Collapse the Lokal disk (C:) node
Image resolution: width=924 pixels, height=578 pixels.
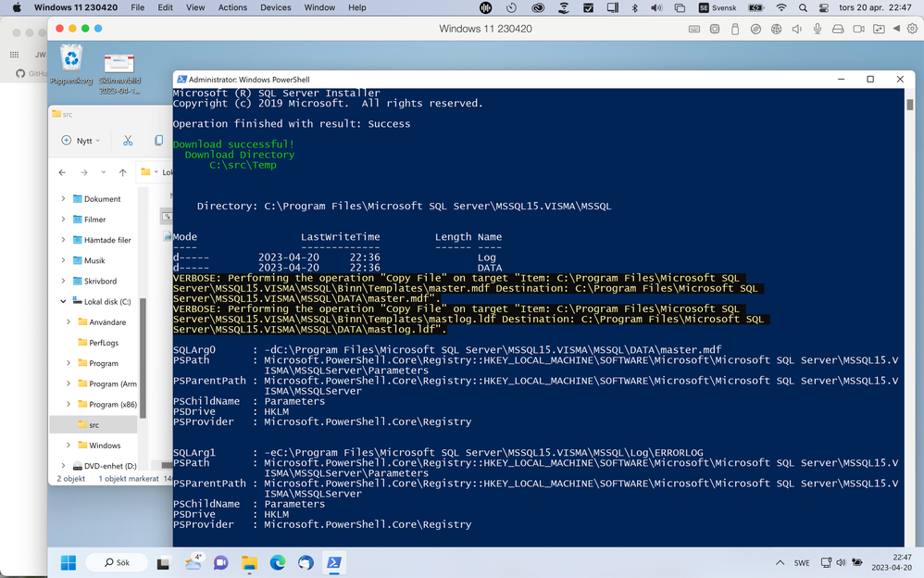(63, 301)
